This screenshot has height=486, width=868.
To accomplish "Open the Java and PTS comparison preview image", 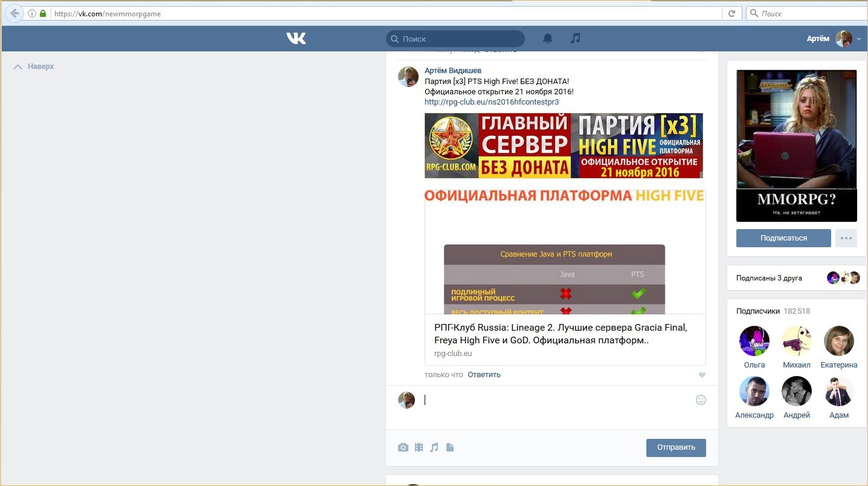I will [x=565, y=252].
